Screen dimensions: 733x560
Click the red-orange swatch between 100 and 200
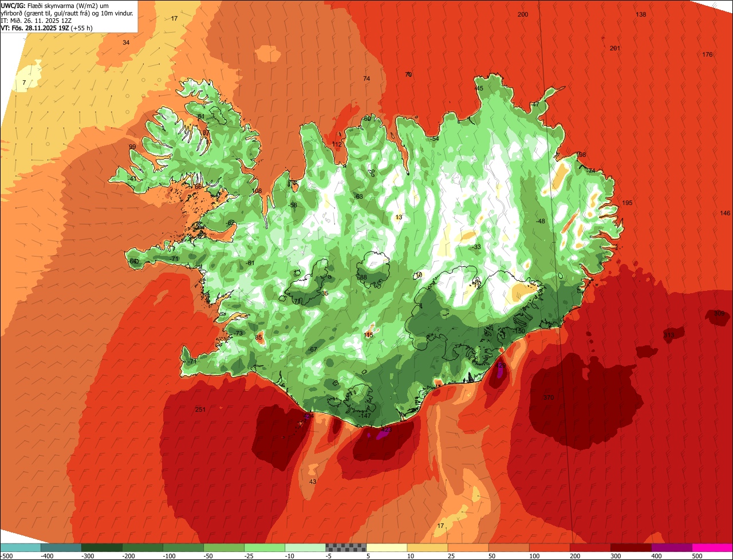tap(550, 547)
